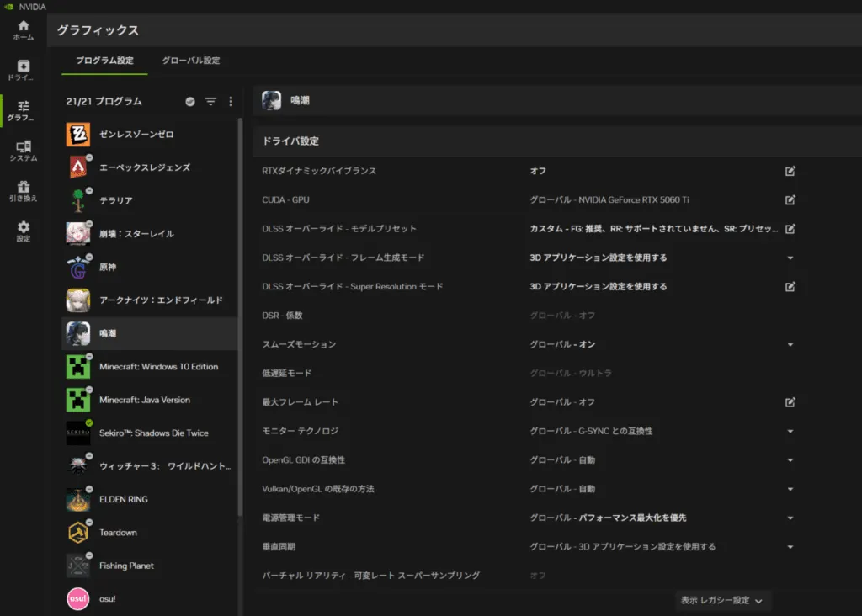Go to the Drivers section in sidebar
Viewport: 862px width, 616px height.
point(23,70)
